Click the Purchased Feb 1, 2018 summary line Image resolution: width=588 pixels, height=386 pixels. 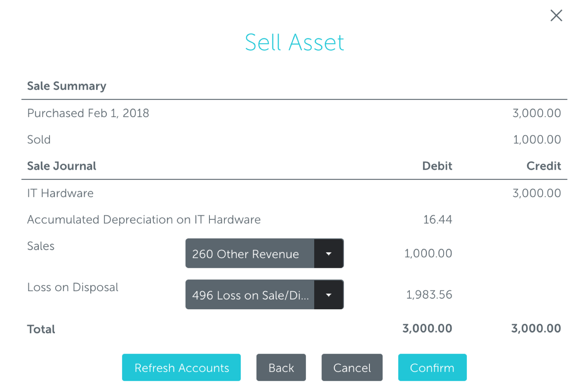tap(88, 113)
